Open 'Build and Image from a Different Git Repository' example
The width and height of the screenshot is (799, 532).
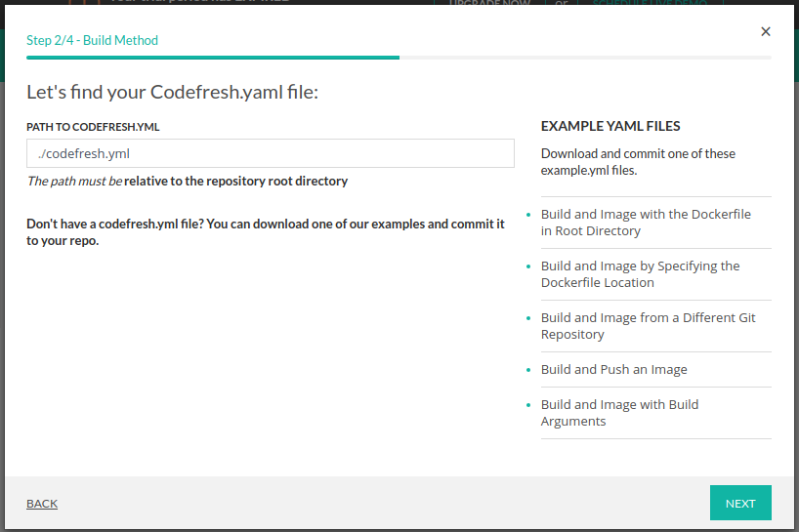pyautogui.click(x=648, y=326)
